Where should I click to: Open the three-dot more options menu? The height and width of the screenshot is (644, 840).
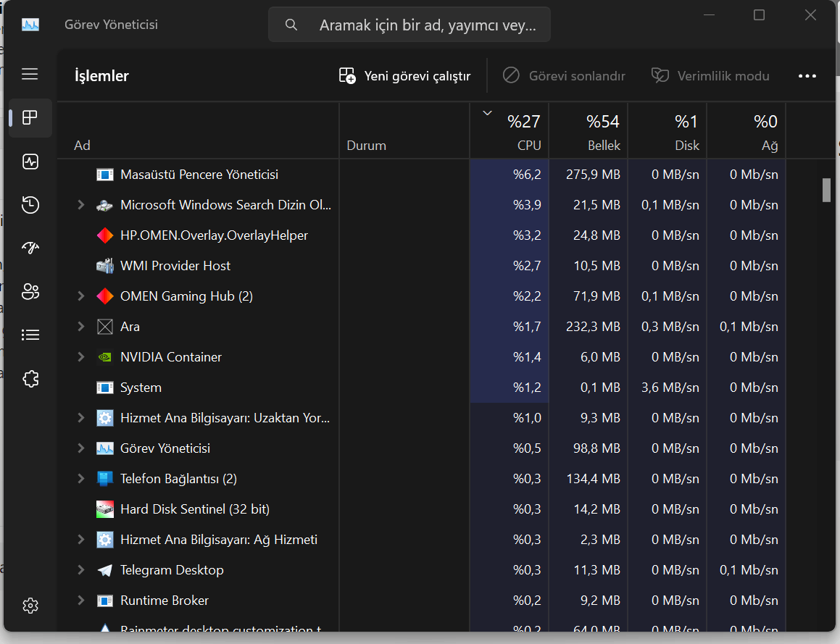[807, 76]
